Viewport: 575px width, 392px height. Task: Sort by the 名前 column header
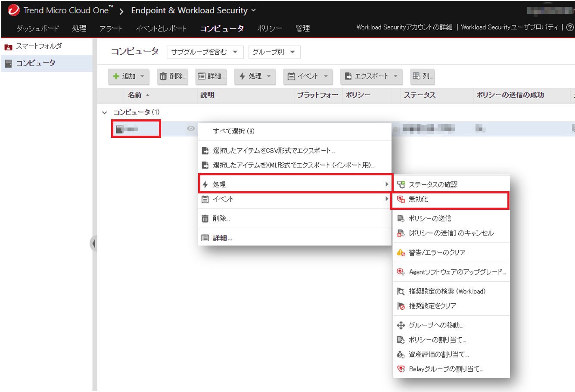coord(134,95)
